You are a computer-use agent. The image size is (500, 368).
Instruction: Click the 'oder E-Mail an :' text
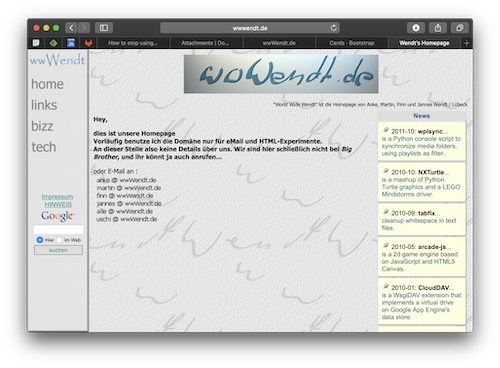point(115,171)
